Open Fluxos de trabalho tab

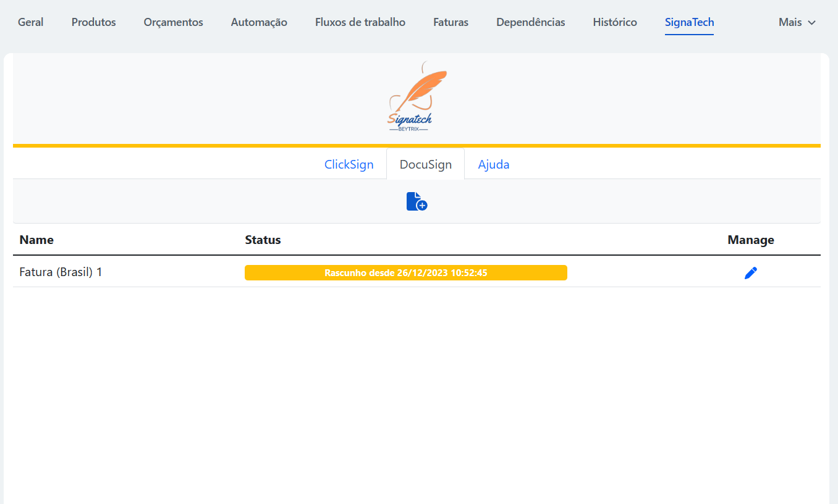(360, 22)
